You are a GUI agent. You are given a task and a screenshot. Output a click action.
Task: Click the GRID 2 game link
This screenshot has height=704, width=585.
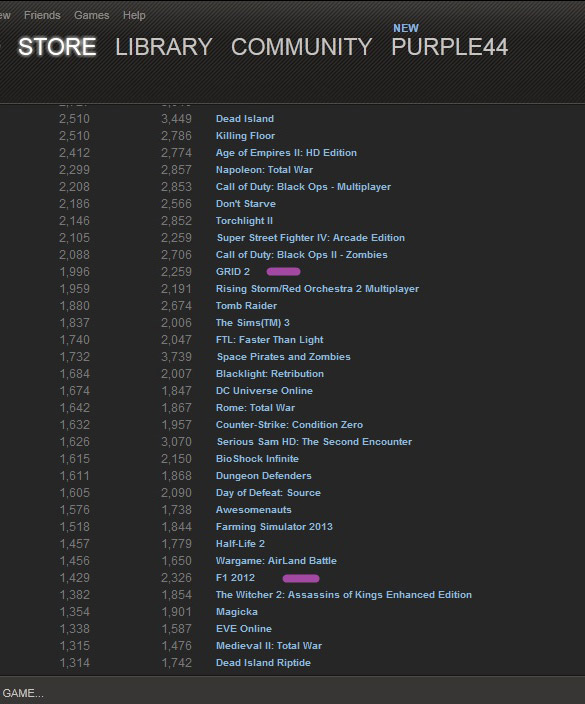coord(233,272)
